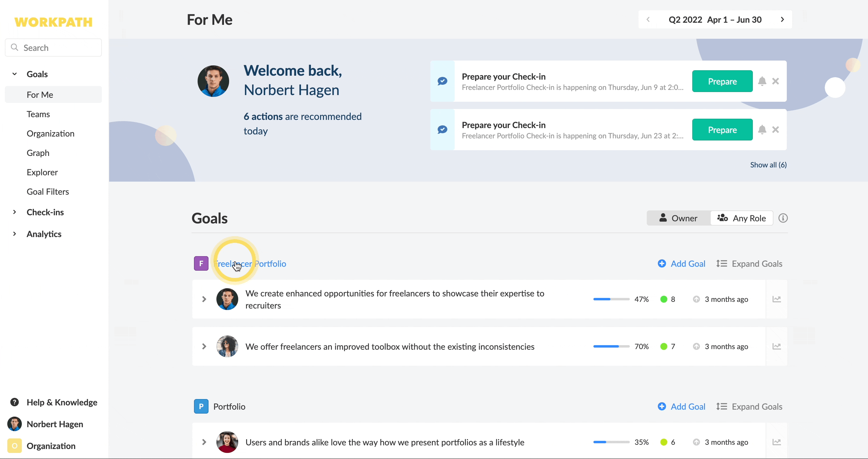
Task: Click the blue P team badge
Action: pyautogui.click(x=201, y=407)
